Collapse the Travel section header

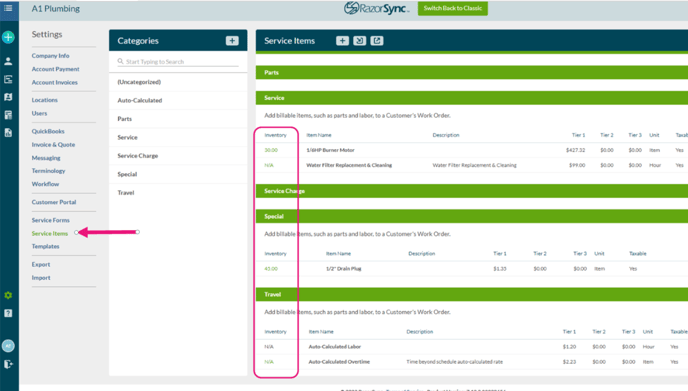[472, 294]
